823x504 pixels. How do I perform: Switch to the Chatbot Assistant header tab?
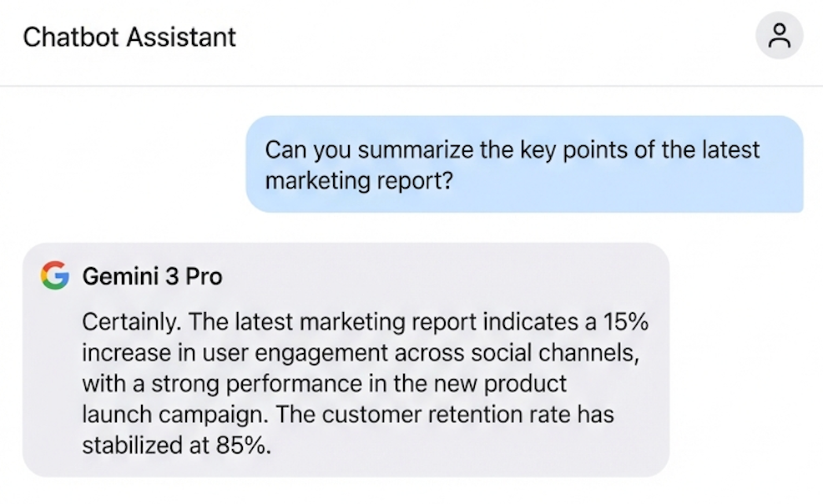[129, 37]
